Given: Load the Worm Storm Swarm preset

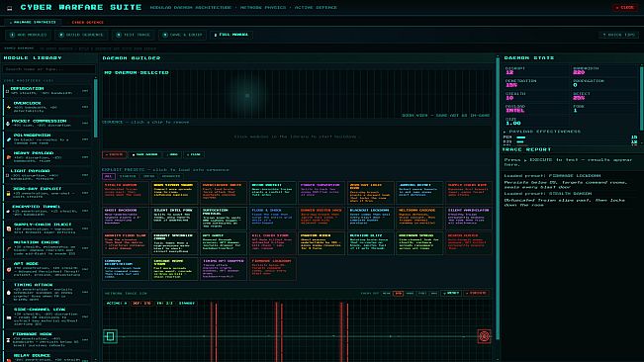Looking at the screenshot, I should pos(174,193).
